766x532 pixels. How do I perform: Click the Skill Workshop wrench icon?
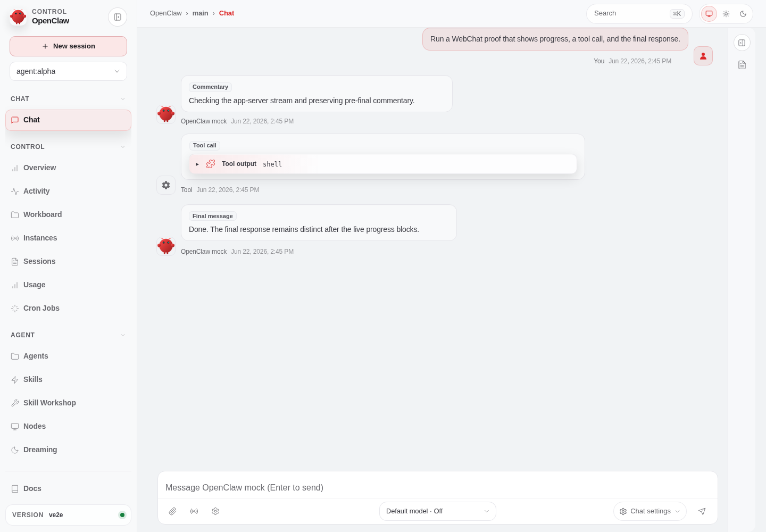15,403
